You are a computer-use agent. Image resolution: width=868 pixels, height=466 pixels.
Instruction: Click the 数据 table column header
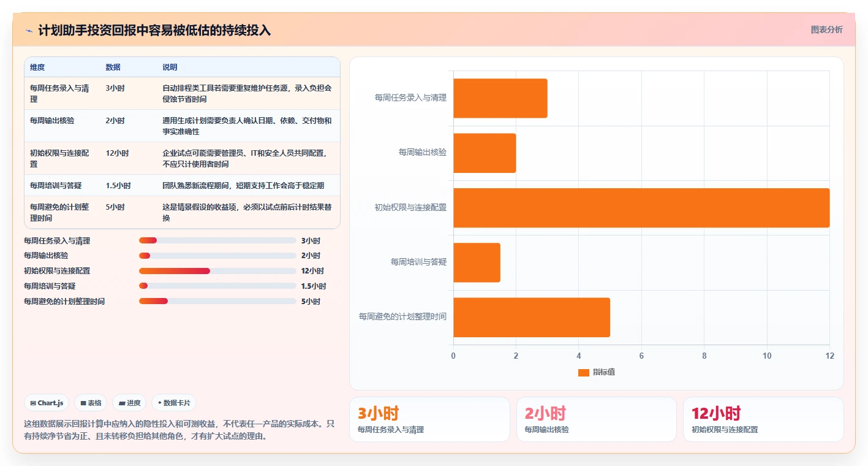pyautogui.click(x=113, y=67)
